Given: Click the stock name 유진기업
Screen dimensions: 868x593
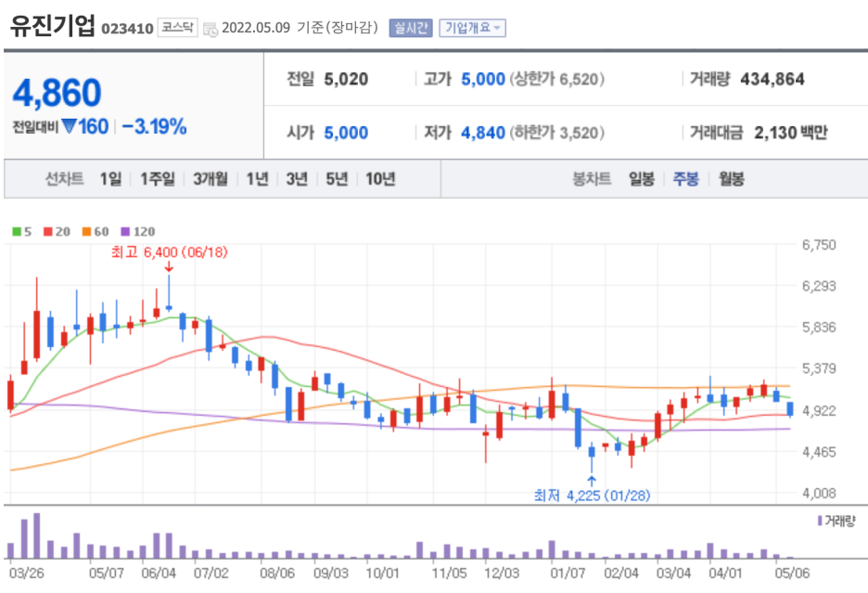Looking at the screenshot, I should pos(53,25).
